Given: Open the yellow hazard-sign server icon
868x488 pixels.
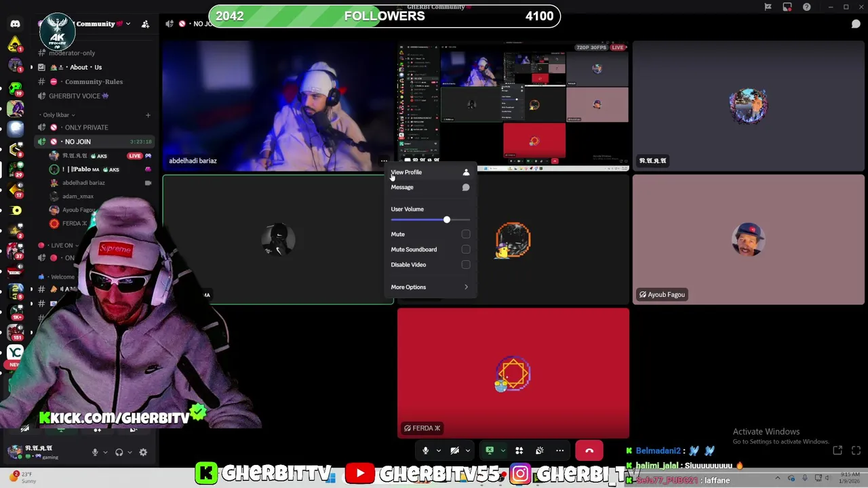Looking at the screenshot, I should pyautogui.click(x=15, y=45).
